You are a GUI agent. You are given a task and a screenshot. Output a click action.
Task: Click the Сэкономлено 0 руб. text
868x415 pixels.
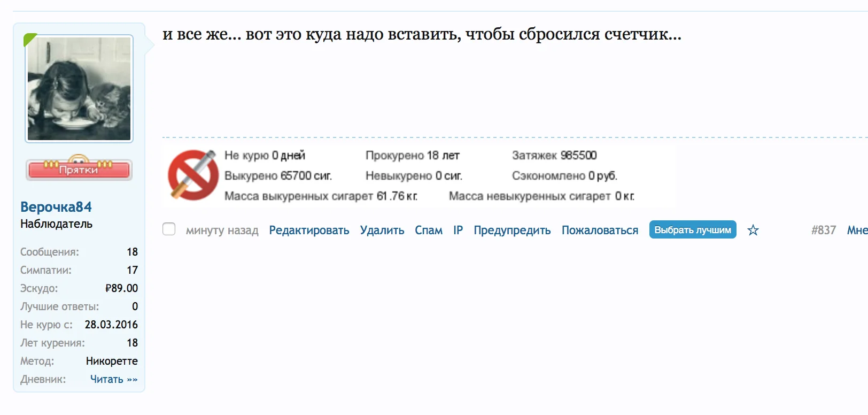tap(564, 176)
